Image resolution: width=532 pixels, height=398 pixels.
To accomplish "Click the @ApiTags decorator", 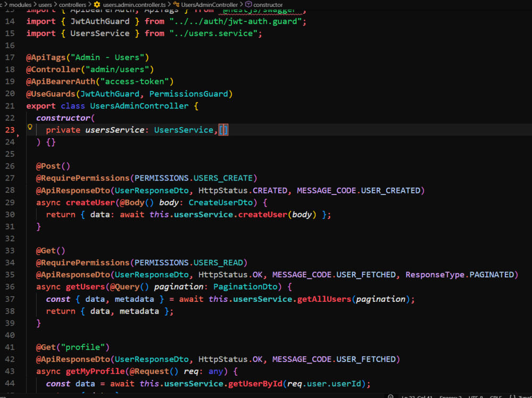I will (46, 57).
